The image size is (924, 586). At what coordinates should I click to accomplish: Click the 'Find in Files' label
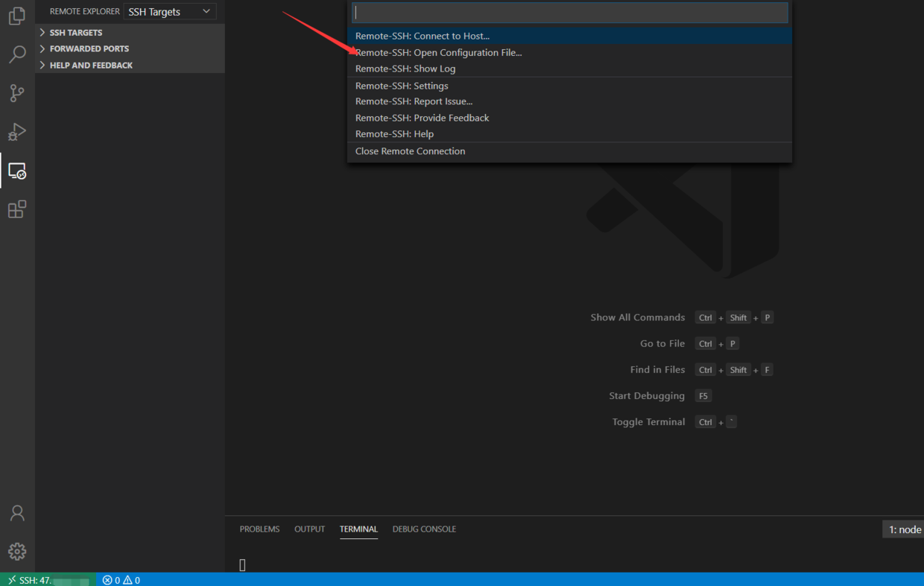[657, 370]
